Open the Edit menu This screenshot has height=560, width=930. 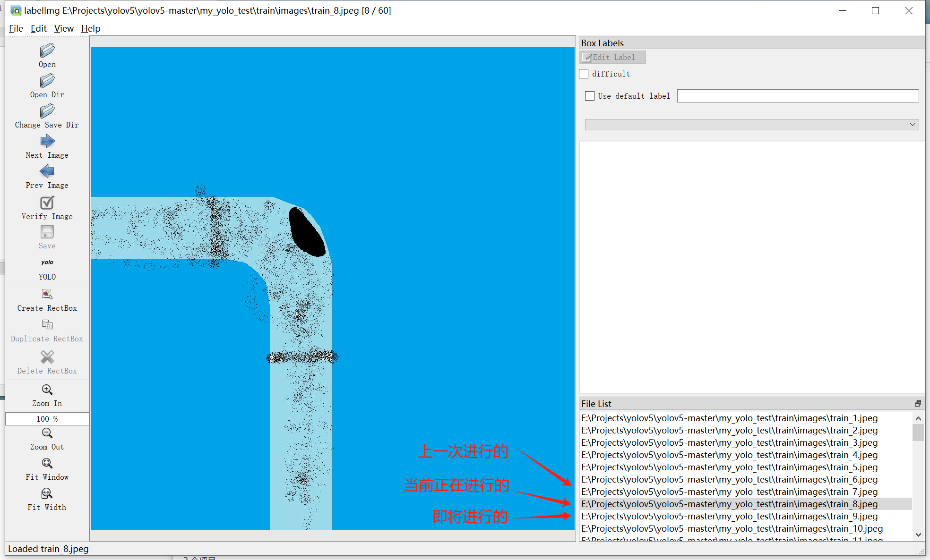click(38, 28)
